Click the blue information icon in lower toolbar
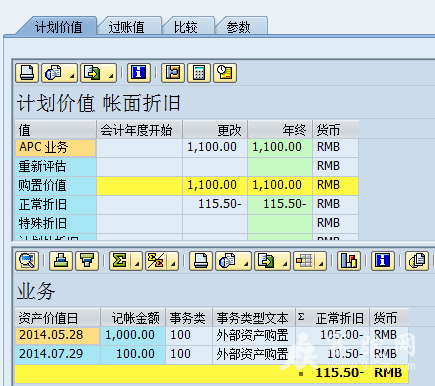The image size is (435, 386). click(383, 261)
